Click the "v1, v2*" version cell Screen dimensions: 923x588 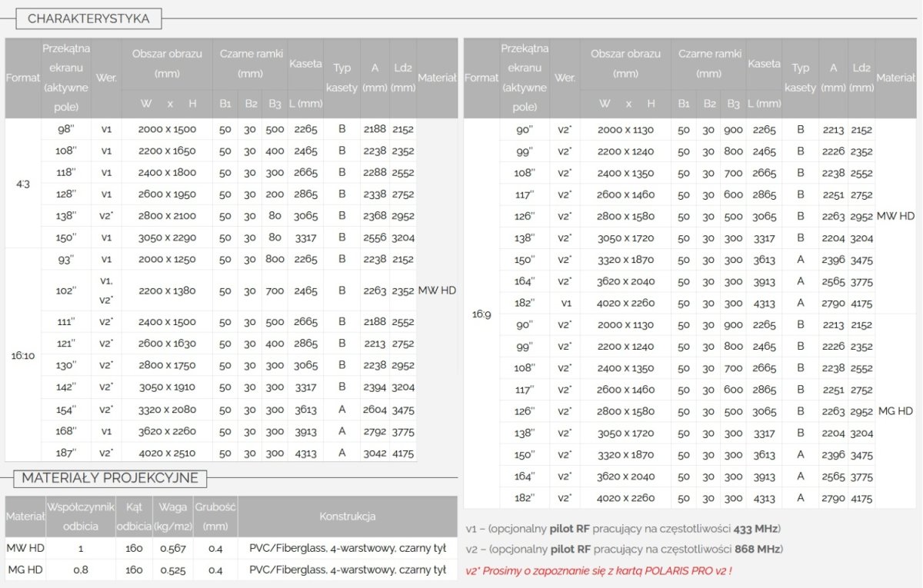106,291
